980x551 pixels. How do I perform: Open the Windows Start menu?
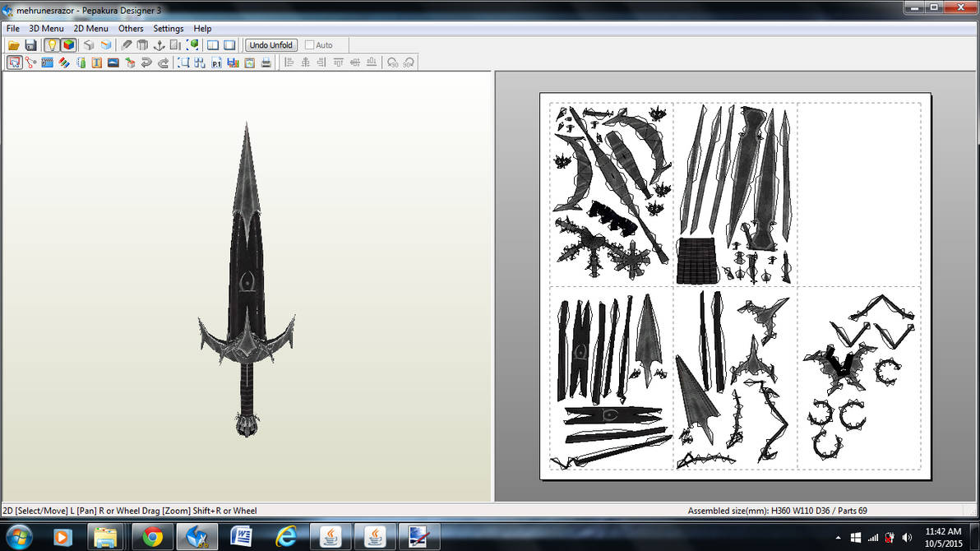point(19,537)
